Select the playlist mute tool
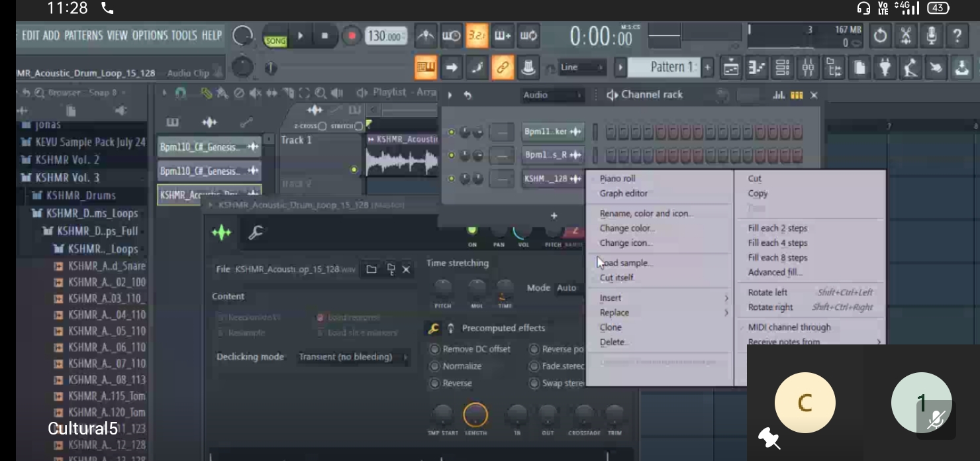980x461 pixels. pyautogui.click(x=255, y=94)
